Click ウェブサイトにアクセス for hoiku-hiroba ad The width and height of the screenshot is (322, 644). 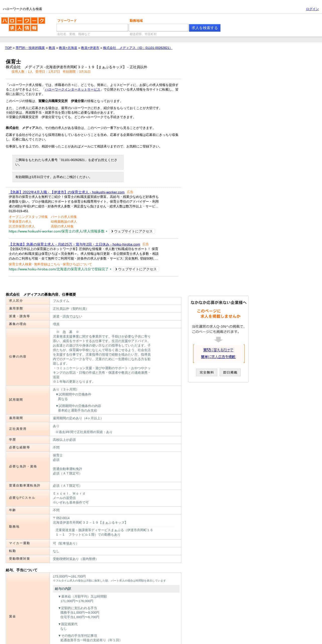[136, 269]
